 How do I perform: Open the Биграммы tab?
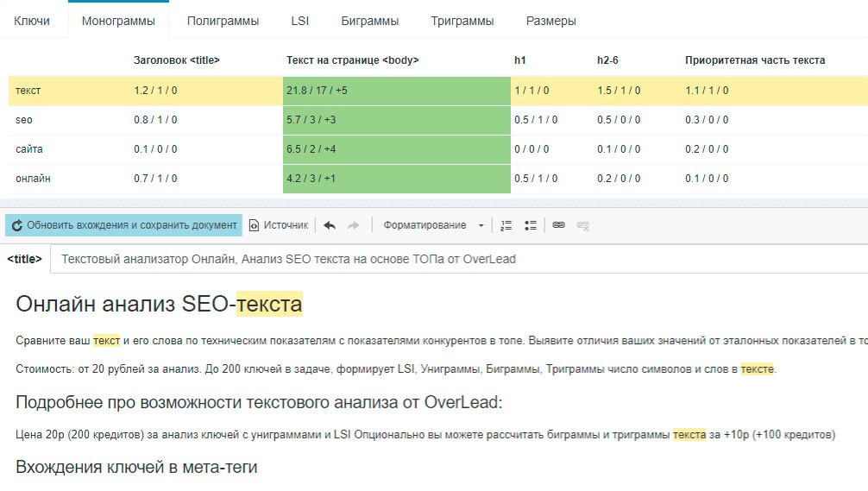[x=370, y=21]
